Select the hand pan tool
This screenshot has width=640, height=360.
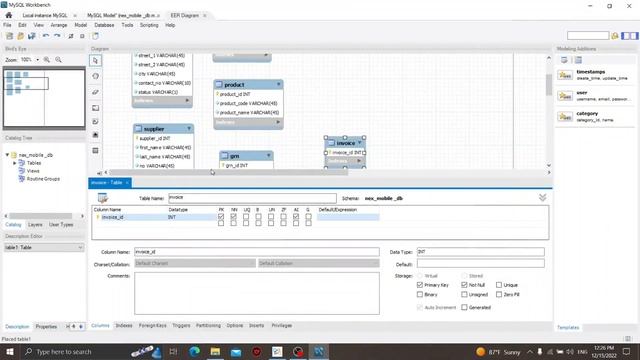(95, 76)
